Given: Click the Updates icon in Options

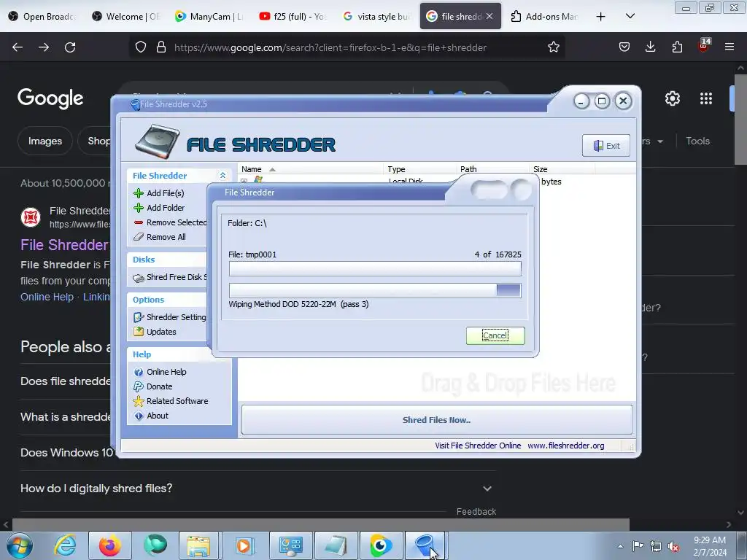Looking at the screenshot, I should click(x=138, y=332).
